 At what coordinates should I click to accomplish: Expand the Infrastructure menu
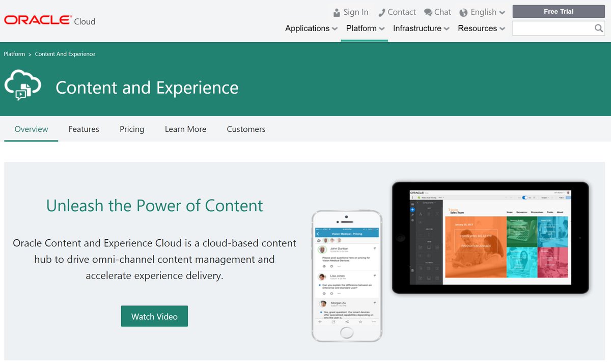(x=421, y=29)
